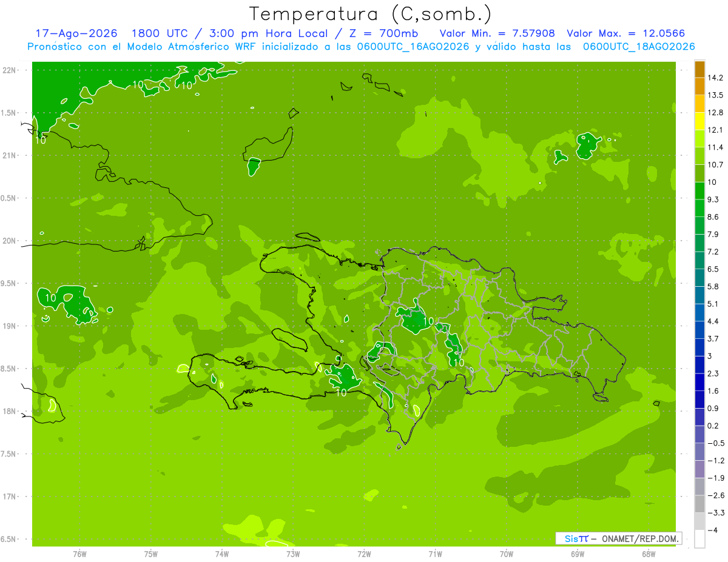
Task: Pick the gray swatch between -2.6 and -3.3
Action: coord(699,504)
